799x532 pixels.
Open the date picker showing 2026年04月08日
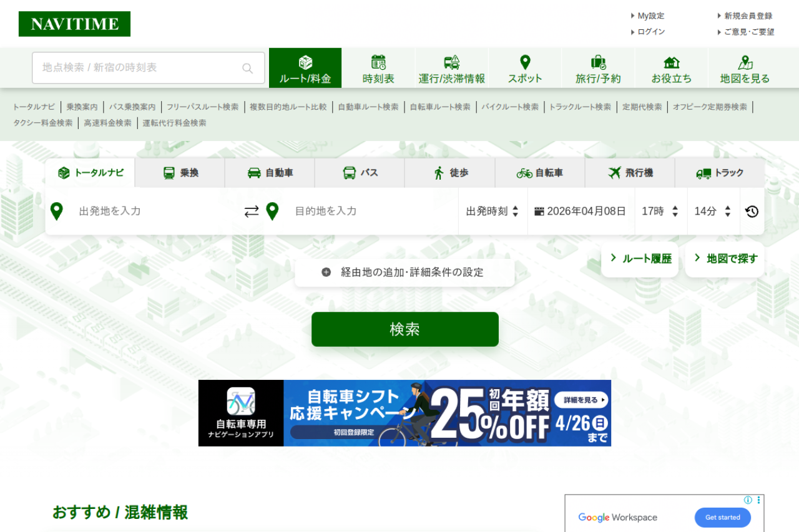click(x=581, y=211)
